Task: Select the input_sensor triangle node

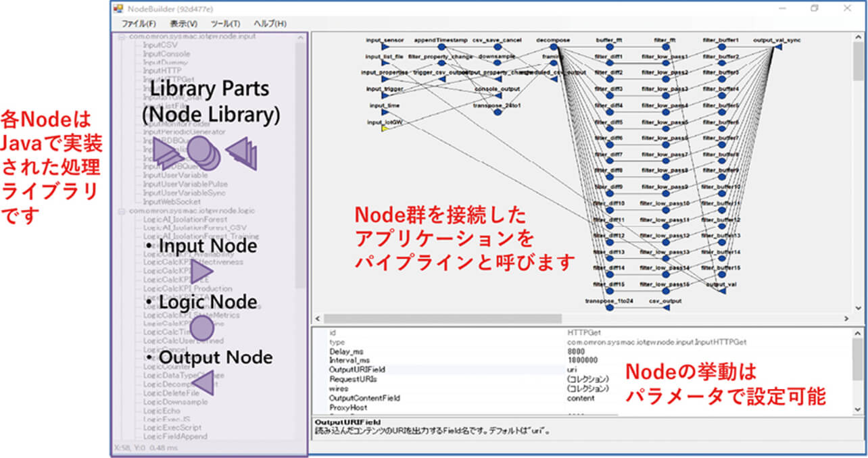Action: (x=383, y=47)
